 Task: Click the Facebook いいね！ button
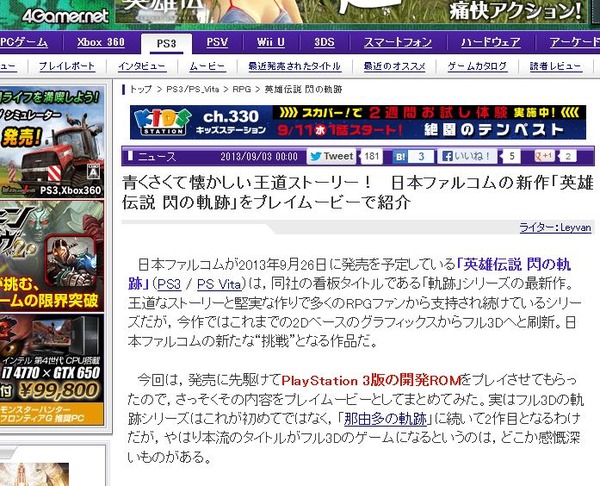tap(467, 156)
